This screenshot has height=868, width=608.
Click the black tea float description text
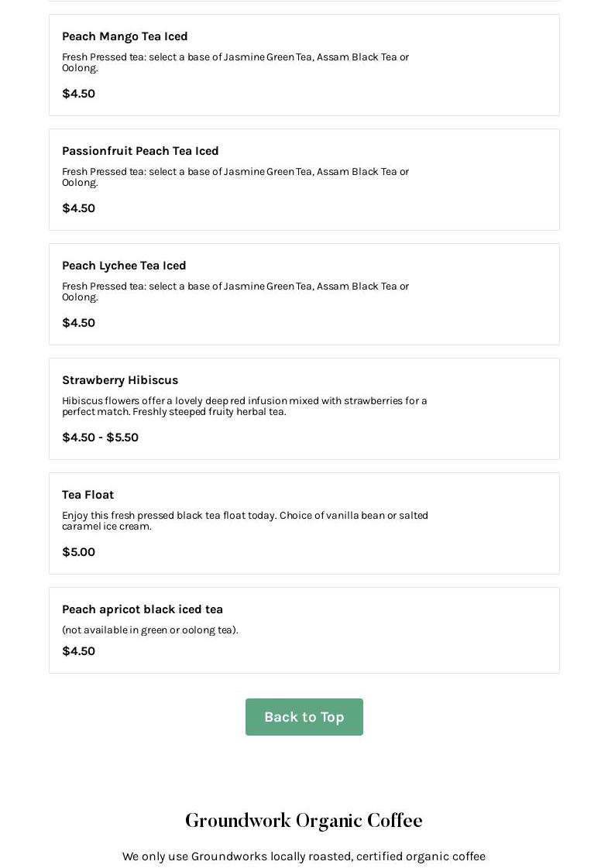pyautogui.click(x=245, y=520)
